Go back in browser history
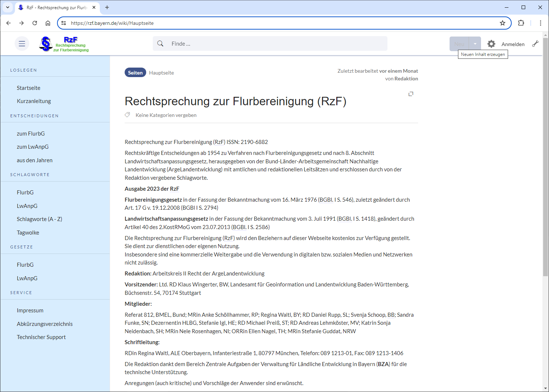 point(8,23)
